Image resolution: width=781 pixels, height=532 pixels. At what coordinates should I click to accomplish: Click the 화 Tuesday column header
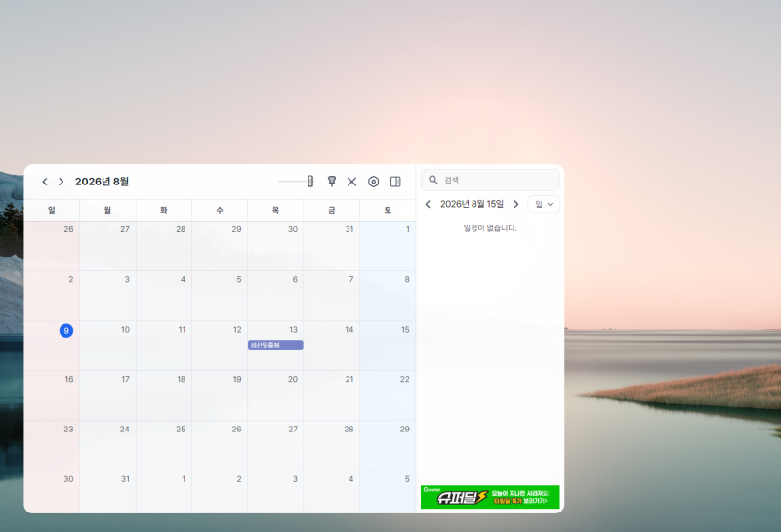(164, 210)
